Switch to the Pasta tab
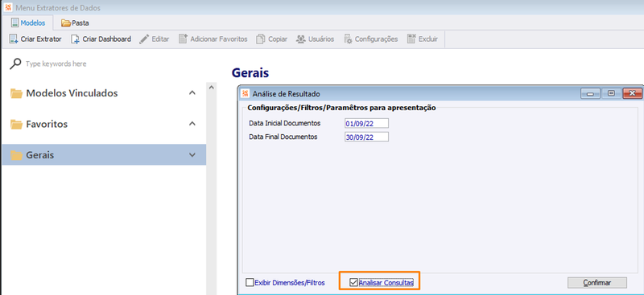The image size is (644, 295). [x=75, y=23]
